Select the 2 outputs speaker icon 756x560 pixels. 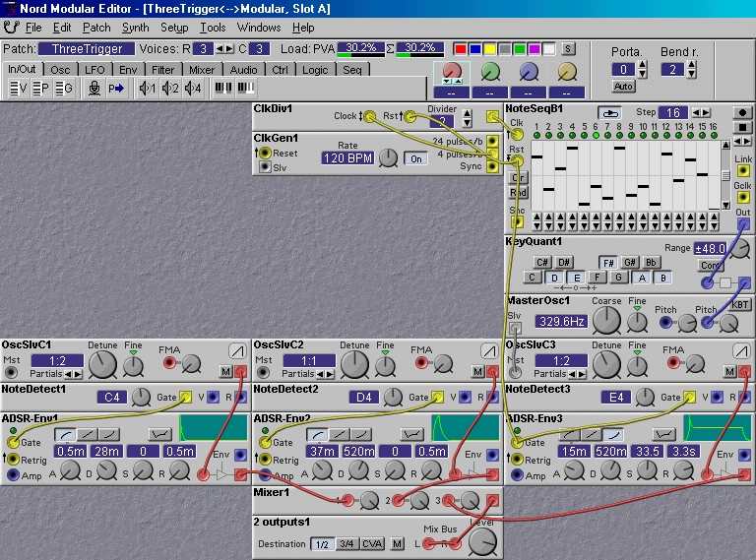pos(170,89)
